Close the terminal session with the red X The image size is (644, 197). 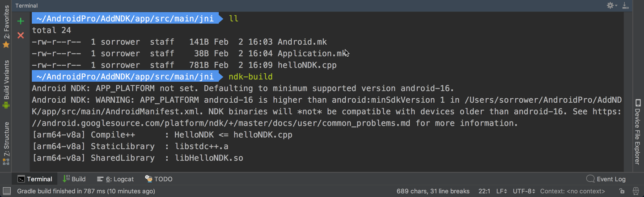pos(21,35)
